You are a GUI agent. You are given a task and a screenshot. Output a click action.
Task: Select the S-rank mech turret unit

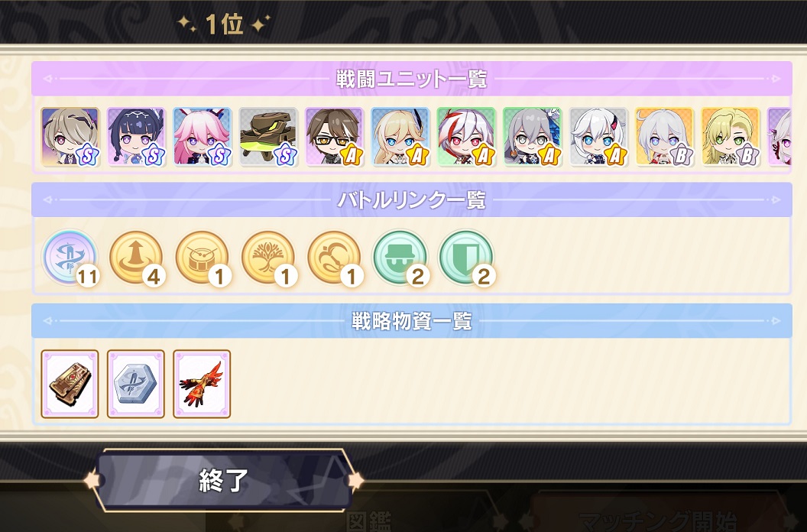coord(268,137)
